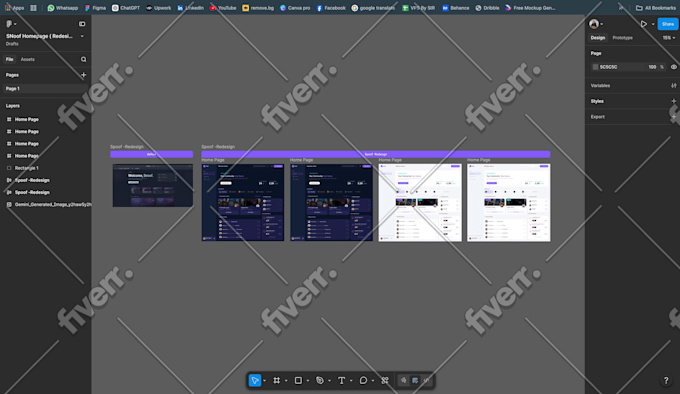Image resolution: width=680 pixels, height=394 pixels.
Task: Open the ChatGPT bookmark
Action: click(125, 8)
